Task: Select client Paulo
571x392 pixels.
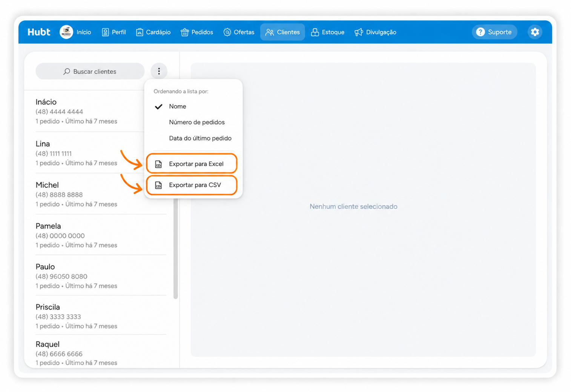Action: (x=101, y=276)
